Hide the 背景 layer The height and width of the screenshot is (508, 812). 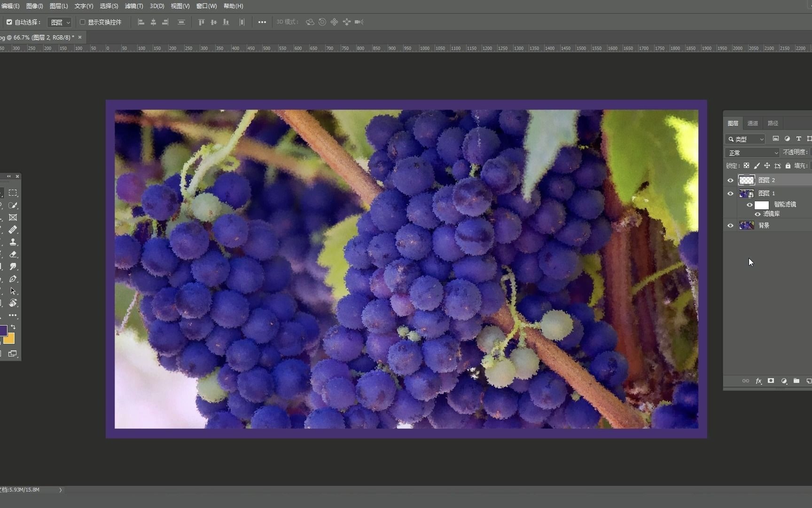(x=730, y=225)
